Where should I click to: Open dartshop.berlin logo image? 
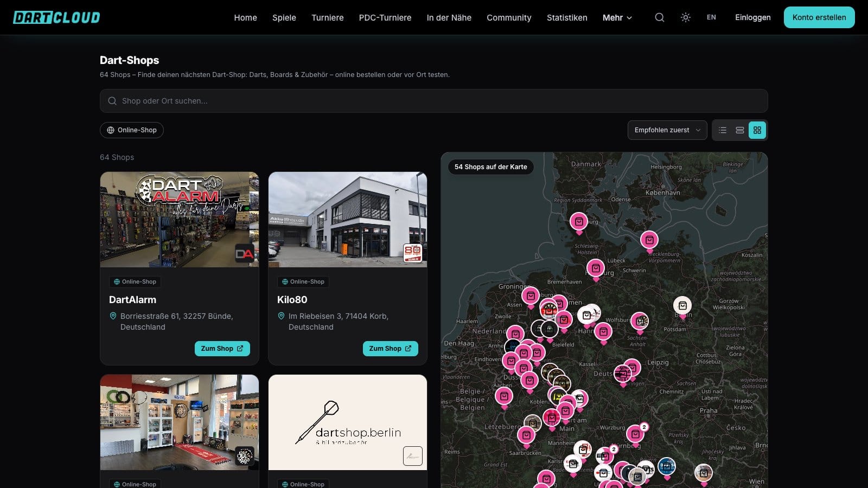pyautogui.click(x=348, y=422)
